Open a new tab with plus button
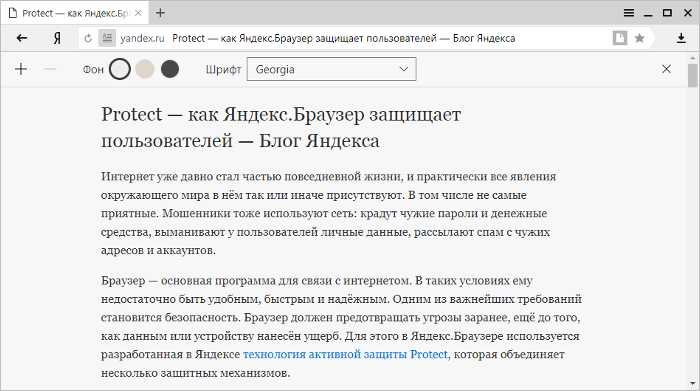Viewport: 700px width, 391px height. (160, 13)
